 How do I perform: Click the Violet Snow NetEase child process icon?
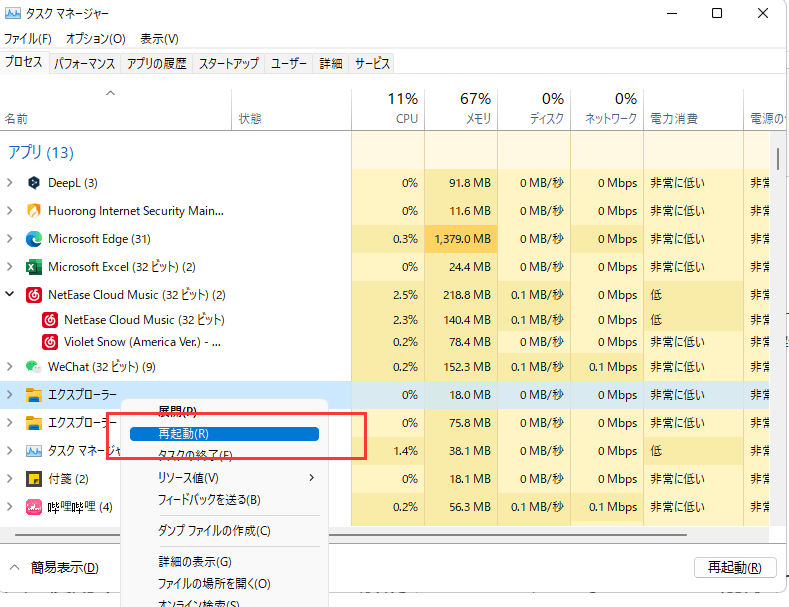[50, 341]
